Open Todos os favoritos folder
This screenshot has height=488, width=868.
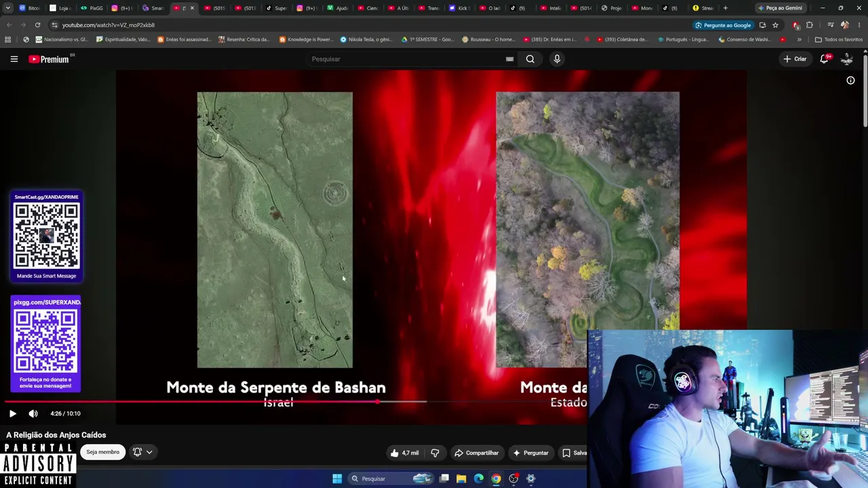point(839,39)
